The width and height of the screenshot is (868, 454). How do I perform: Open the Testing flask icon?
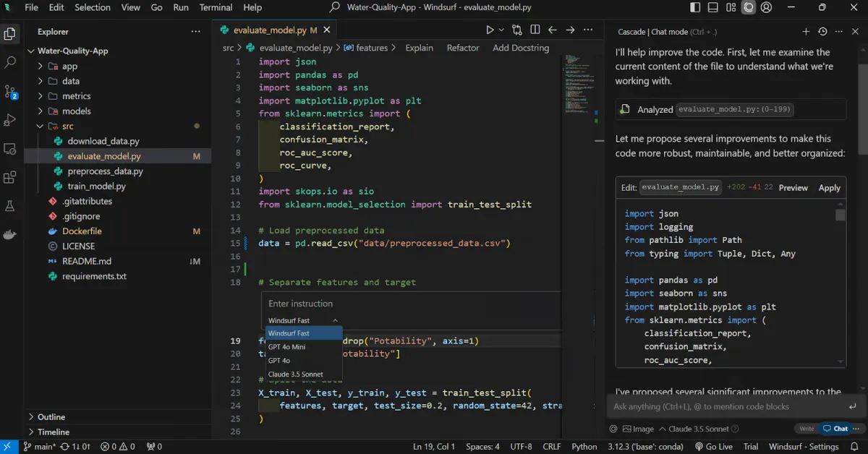tap(10, 206)
